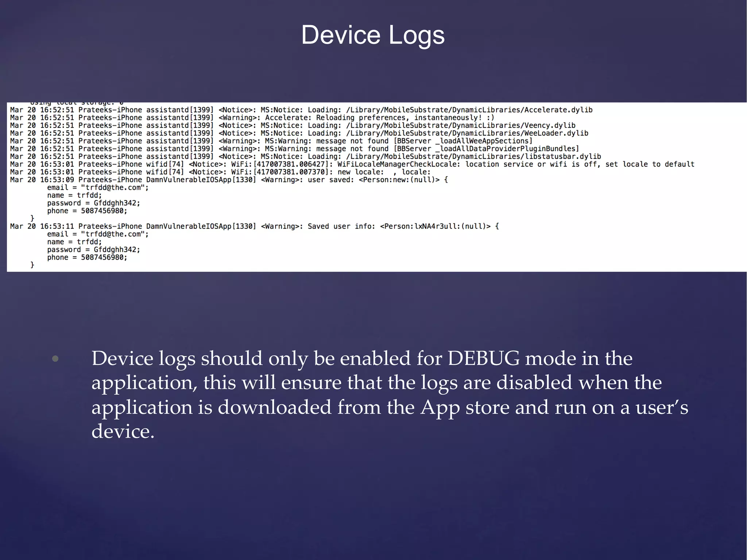The image size is (747, 560).
Task: Click the first email 'trfdd@the.com' line
Action: [x=98, y=188]
